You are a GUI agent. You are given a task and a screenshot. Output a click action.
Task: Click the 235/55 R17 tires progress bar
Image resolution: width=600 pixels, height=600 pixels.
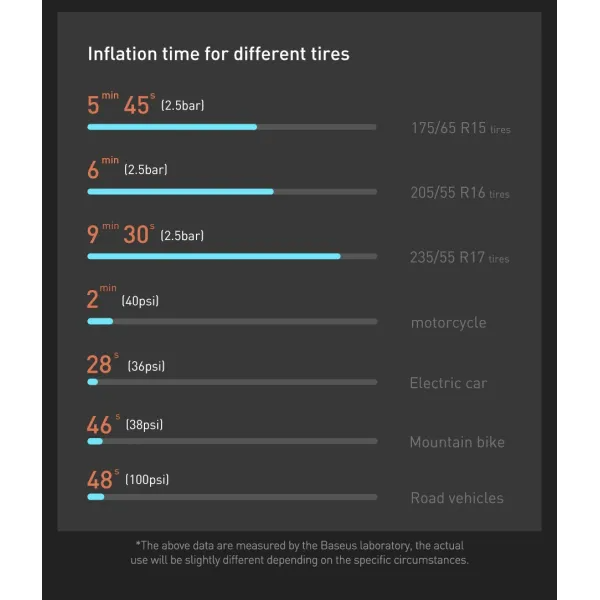click(232, 256)
